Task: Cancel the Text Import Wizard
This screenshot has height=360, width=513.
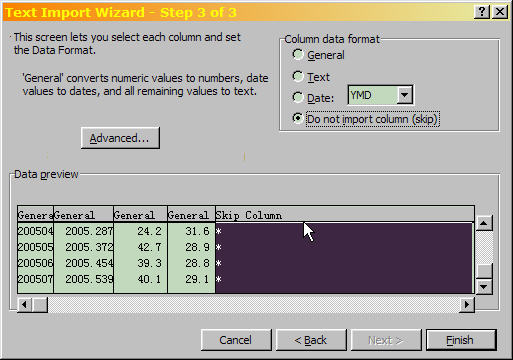Action: [236, 340]
